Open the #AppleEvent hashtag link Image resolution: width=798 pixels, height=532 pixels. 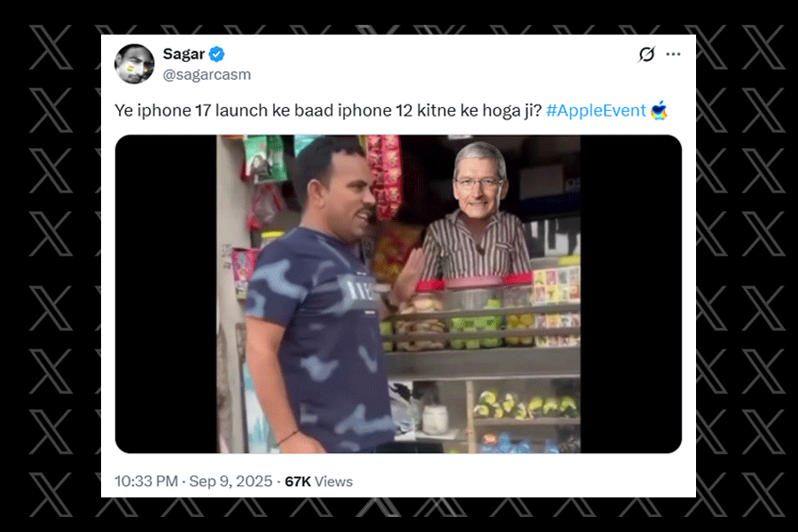596,111
